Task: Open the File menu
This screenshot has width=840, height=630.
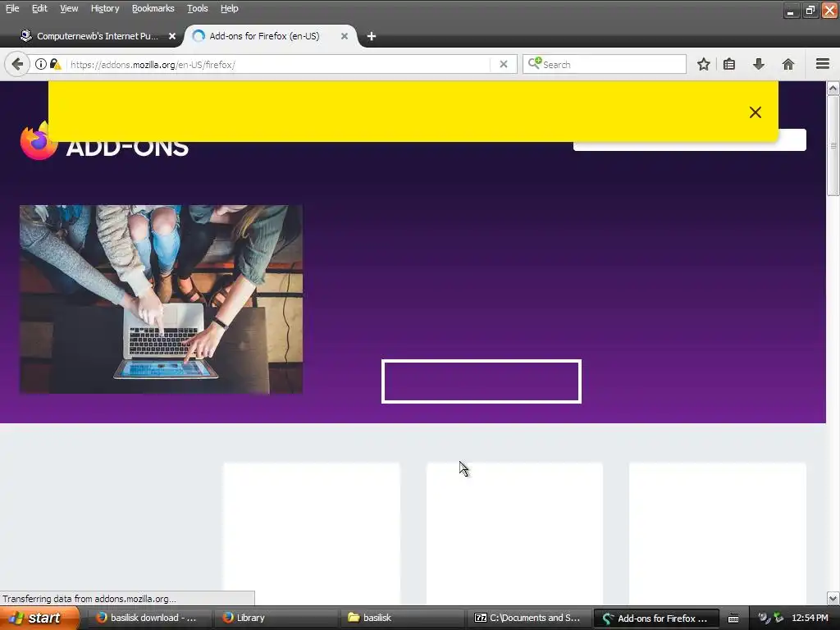Action: tap(12, 8)
